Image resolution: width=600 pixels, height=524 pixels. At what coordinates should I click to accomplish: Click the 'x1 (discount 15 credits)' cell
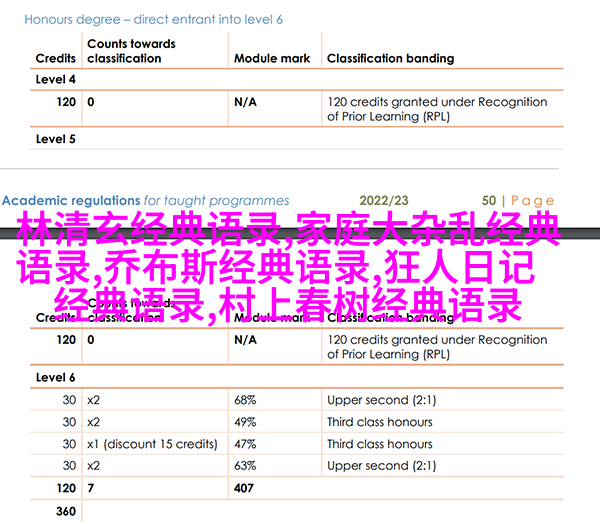[152, 444]
